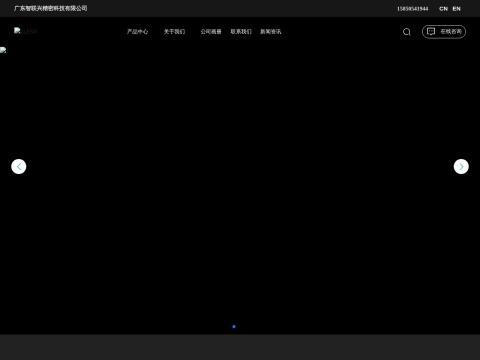480x360 pixels.
Task: Click the 在线咨询 chat button
Action: [444, 32]
